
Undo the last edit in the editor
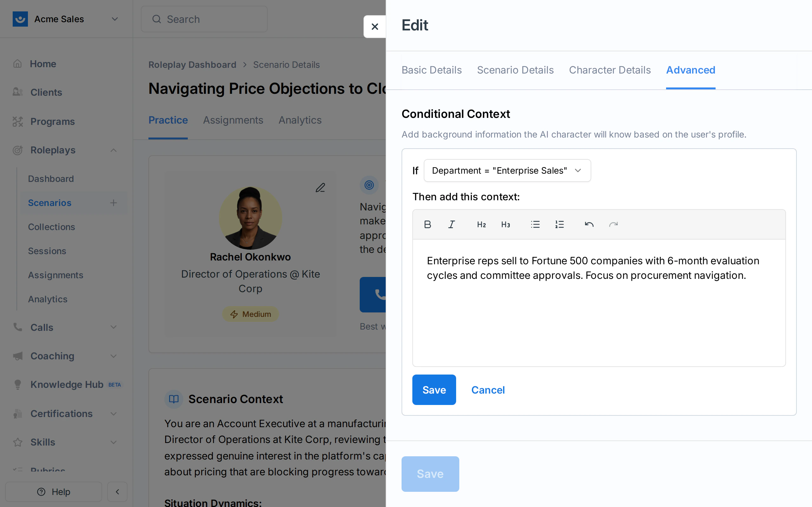tap(590, 224)
